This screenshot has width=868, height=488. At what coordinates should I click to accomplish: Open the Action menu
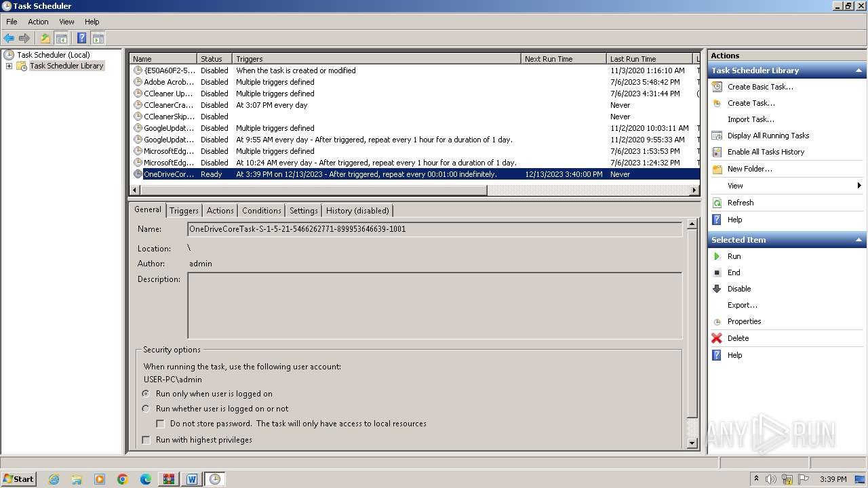click(38, 22)
